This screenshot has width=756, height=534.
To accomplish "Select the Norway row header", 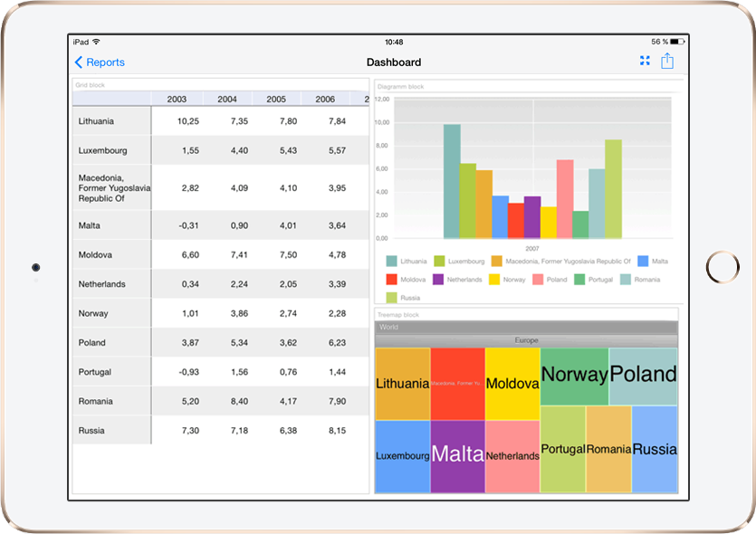I will (x=112, y=313).
